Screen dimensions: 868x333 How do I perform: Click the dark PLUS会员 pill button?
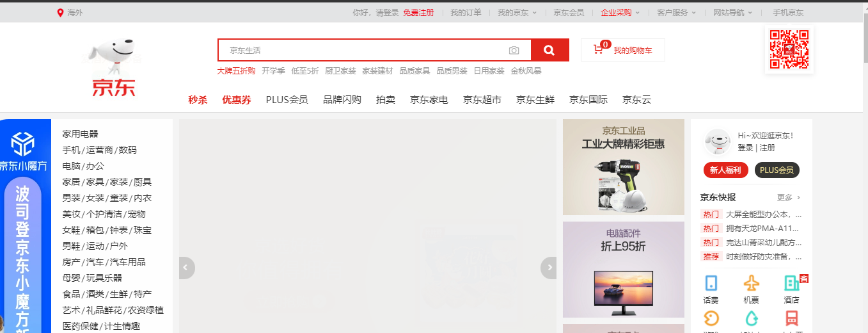pos(777,170)
